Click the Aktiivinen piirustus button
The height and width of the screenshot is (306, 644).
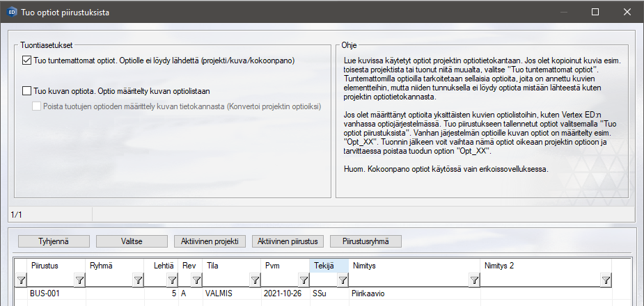pos(288,241)
